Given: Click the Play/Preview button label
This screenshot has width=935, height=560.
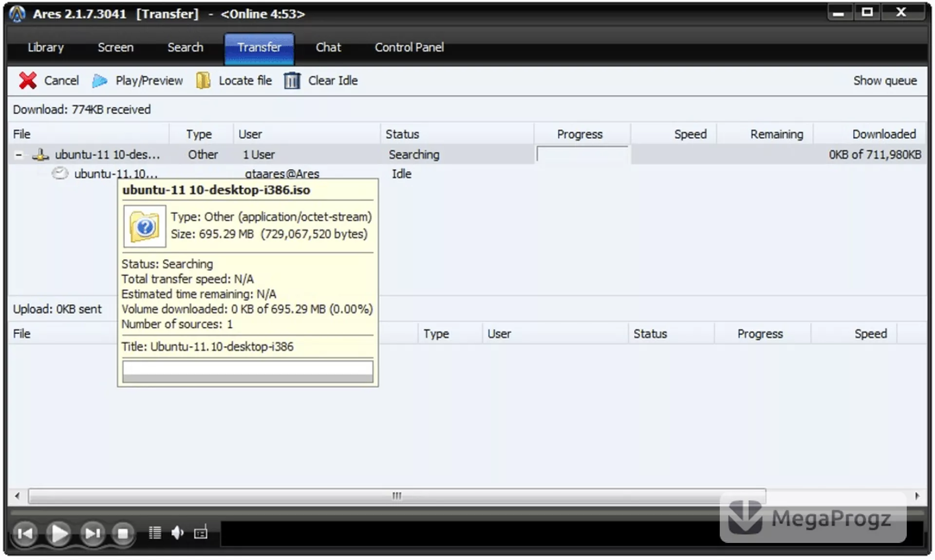Looking at the screenshot, I should [x=149, y=81].
